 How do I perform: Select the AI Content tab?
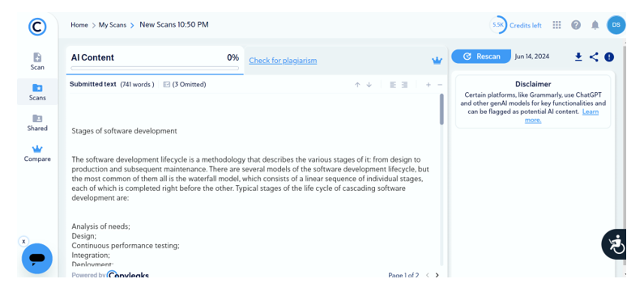[155, 61]
